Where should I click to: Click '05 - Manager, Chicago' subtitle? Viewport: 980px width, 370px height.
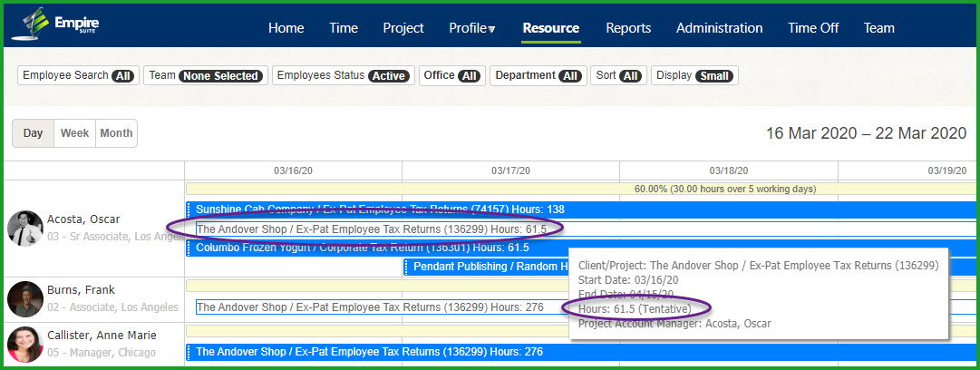click(102, 353)
